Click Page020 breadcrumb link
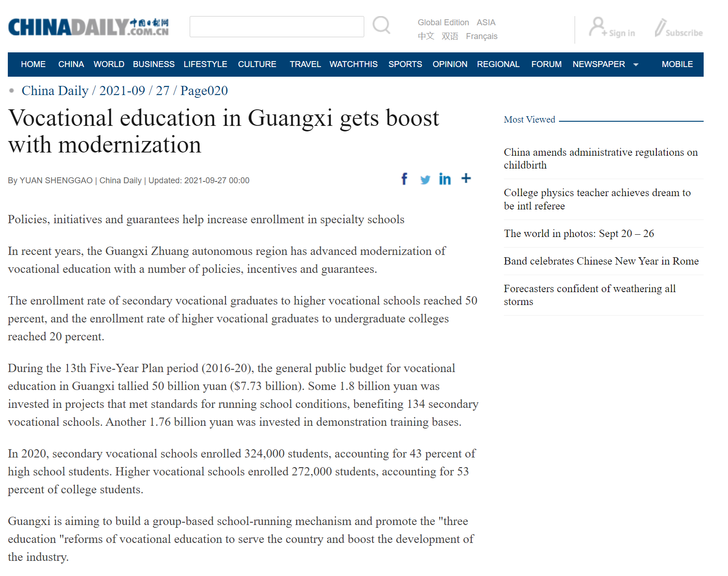Image resolution: width=728 pixels, height=576 pixels. [x=204, y=90]
